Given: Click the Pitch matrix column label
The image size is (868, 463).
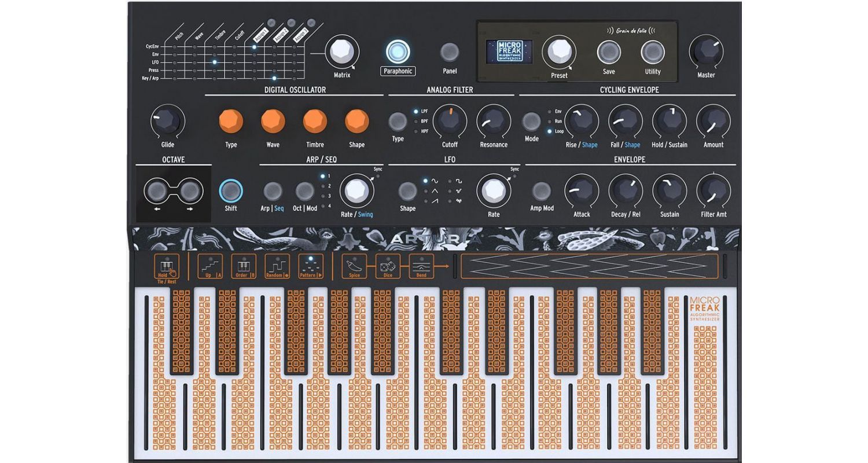Looking at the screenshot, I should click(x=179, y=35).
